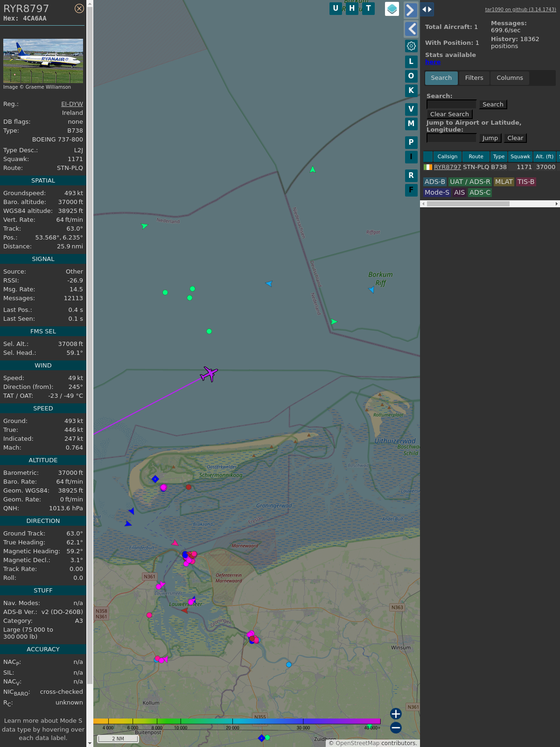Click the Mode-S source legend label
This screenshot has width=560, height=747.
pyautogui.click(x=437, y=192)
